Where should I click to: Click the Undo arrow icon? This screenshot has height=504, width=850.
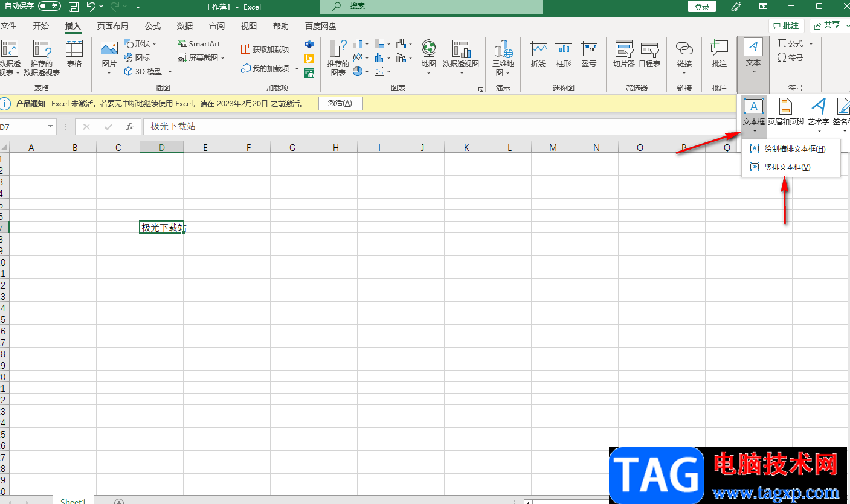[x=91, y=7]
